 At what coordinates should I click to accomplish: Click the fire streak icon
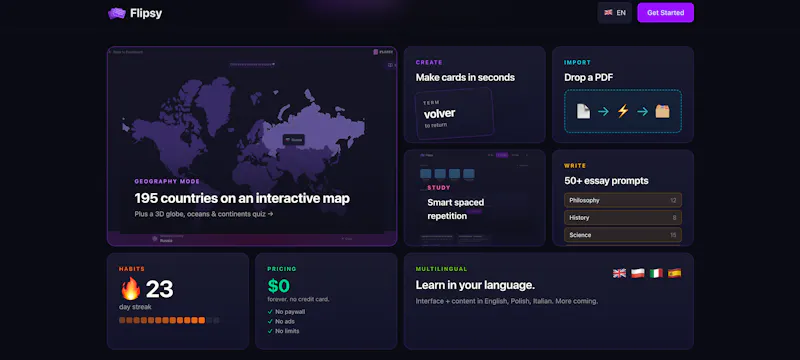[130, 289]
